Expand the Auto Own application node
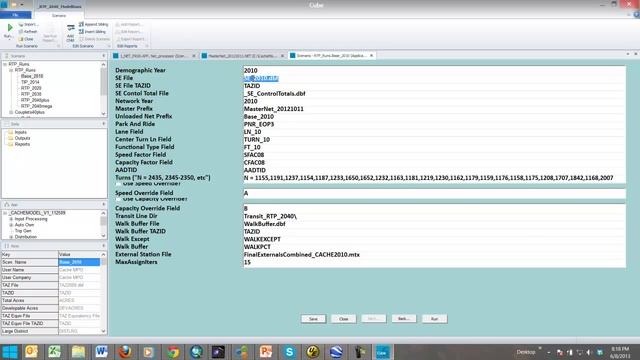 pyautogui.click(x=11, y=225)
